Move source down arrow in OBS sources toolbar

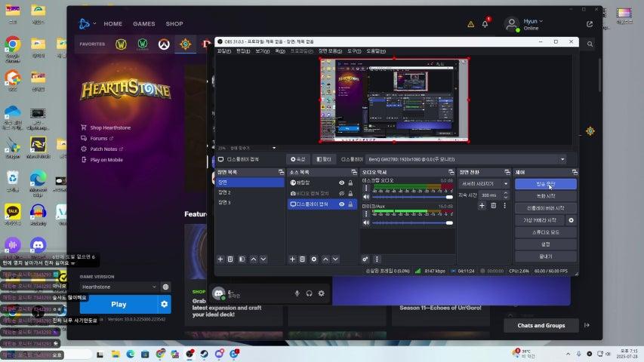(335, 259)
